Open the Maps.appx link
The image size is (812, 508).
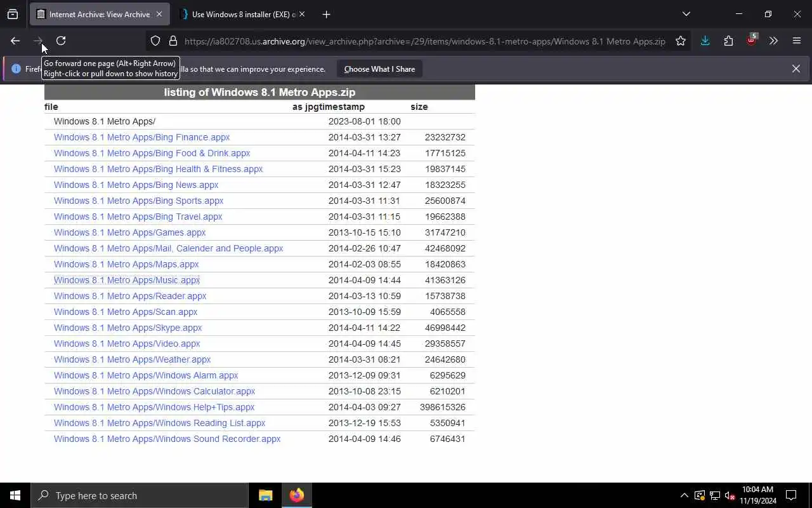(x=126, y=264)
